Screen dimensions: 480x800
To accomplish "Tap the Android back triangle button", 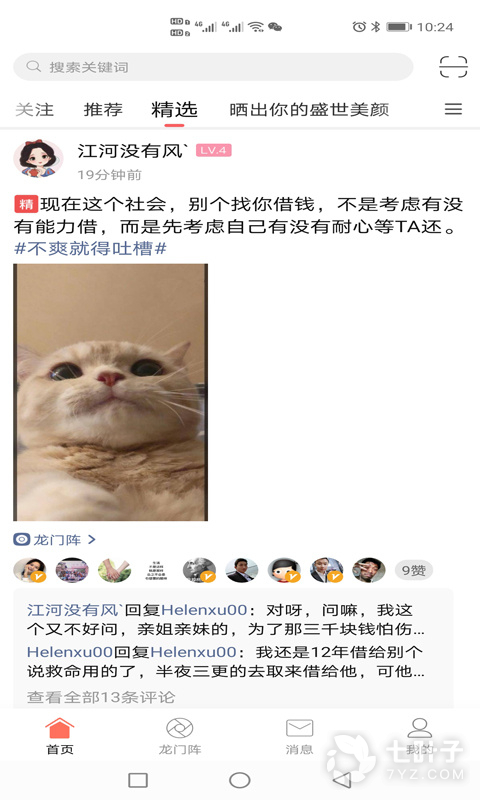I will click(x=342, y=780).
